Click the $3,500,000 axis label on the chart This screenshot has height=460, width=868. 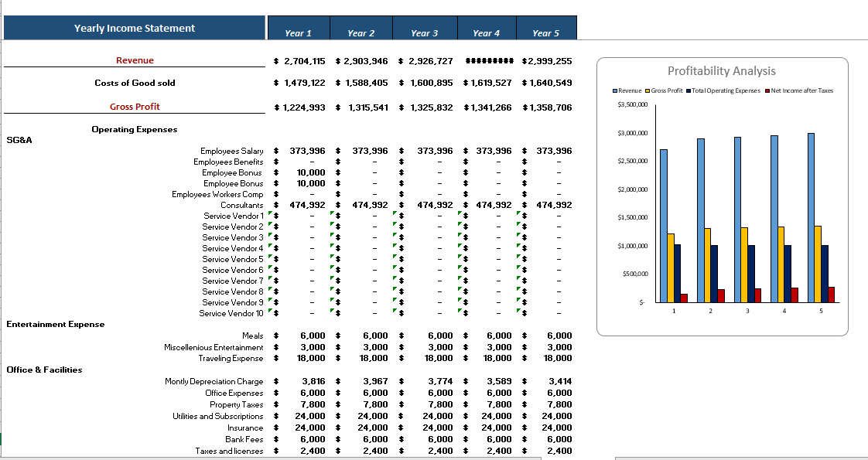tap(633, 105)
